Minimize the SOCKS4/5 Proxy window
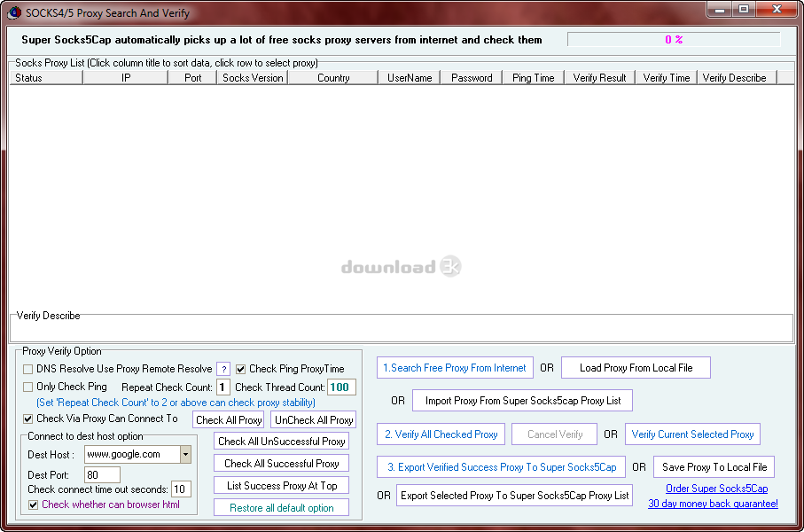This screenshot has width=804, height=532. click(x=720, y=10)
